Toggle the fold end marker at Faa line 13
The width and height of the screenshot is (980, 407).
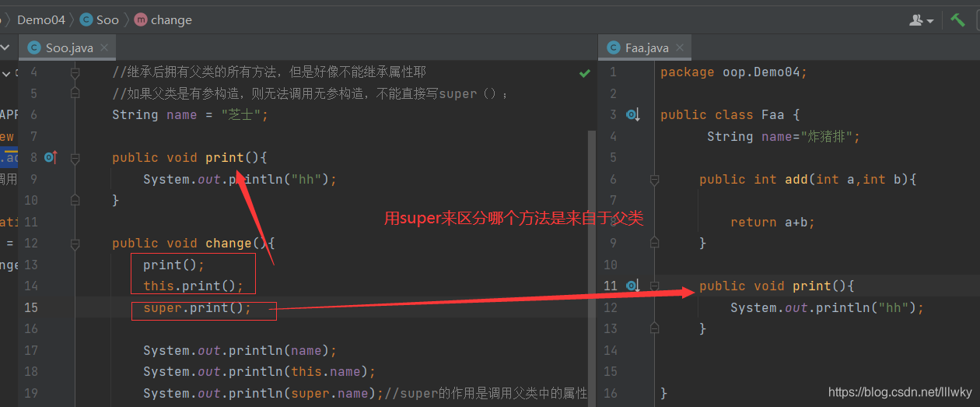coord(654,328)
